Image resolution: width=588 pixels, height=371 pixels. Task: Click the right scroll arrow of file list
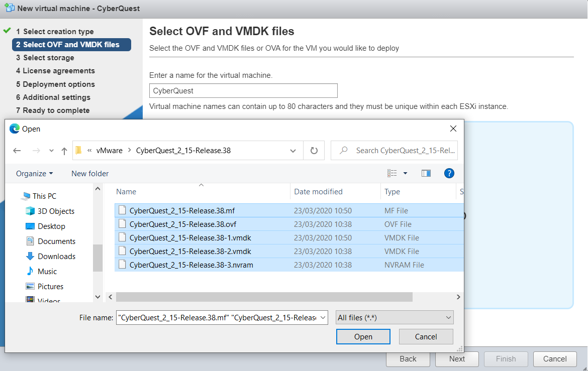pos(458,297)
